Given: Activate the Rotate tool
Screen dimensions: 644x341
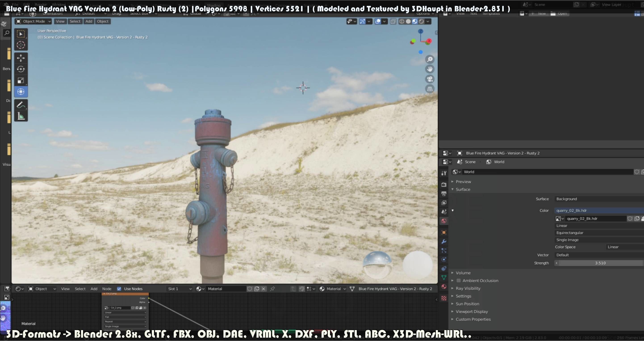Looking at the screenshot, I should coord(21,69).
